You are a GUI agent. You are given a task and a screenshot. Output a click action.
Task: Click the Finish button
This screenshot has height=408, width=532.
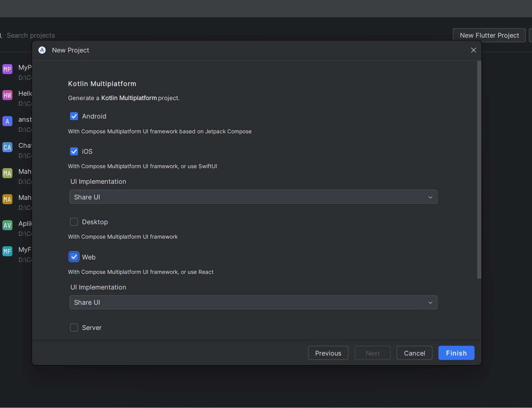coord(456,353)
